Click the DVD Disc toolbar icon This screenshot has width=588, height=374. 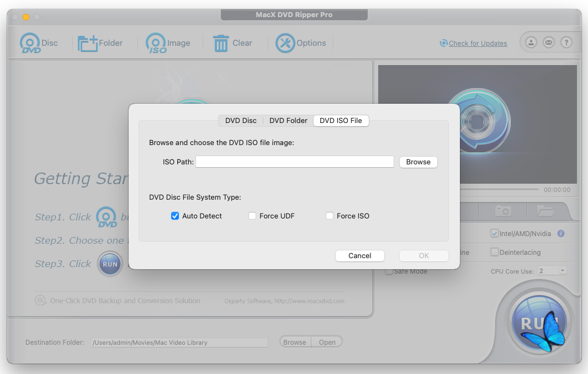pyautogui.click(x=30, y=43)
